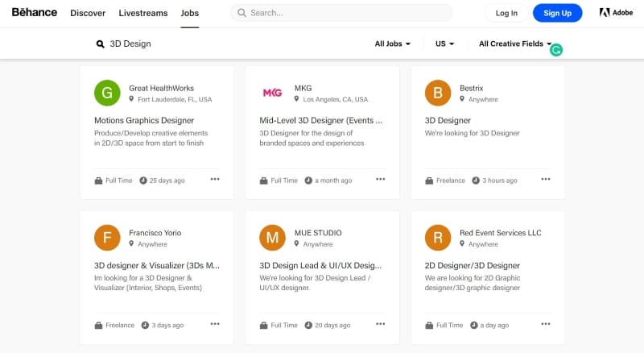Click briefcase icon on Great HealthWorks card
Screen dimensions: 644x353
pyautogui.click(x=98, y=181)
